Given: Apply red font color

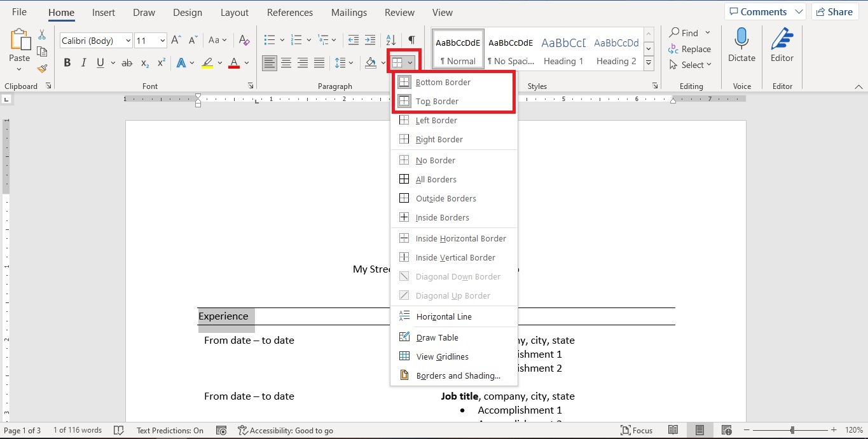Looking at the screenshot, I should tap(233, 63).
